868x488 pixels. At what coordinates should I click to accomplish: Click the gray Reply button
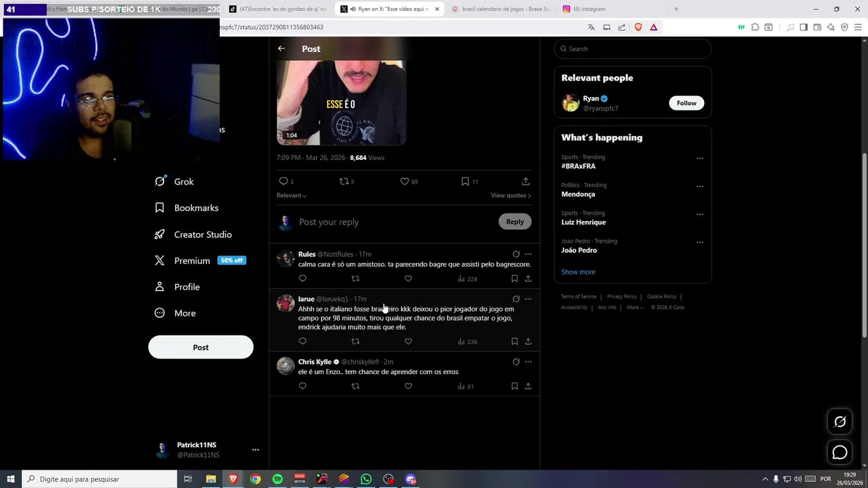515,222
